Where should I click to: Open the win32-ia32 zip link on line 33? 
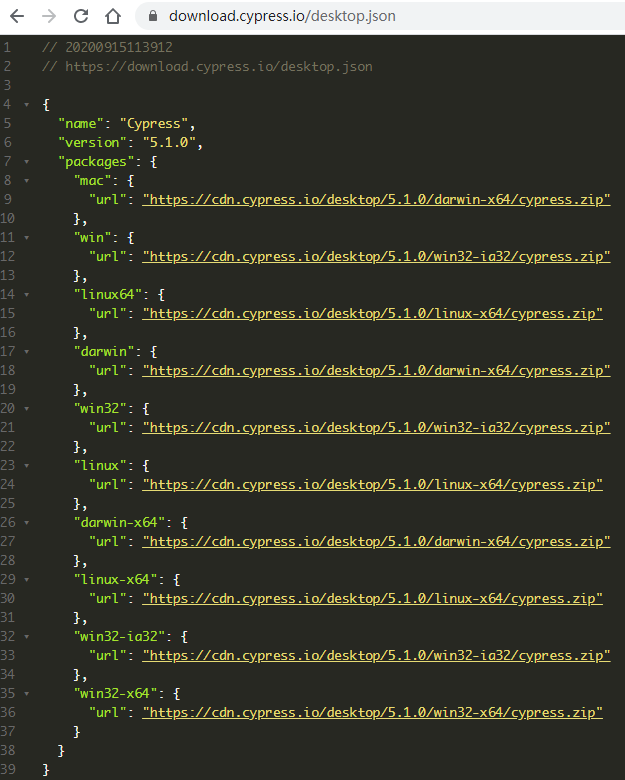[376, 656]
